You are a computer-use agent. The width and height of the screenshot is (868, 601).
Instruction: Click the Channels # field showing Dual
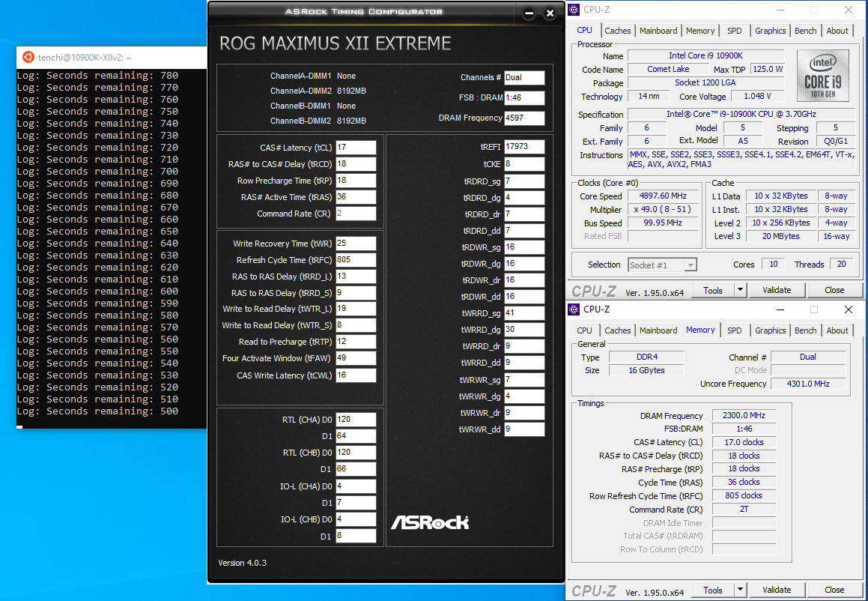click(x=524, y=78)
